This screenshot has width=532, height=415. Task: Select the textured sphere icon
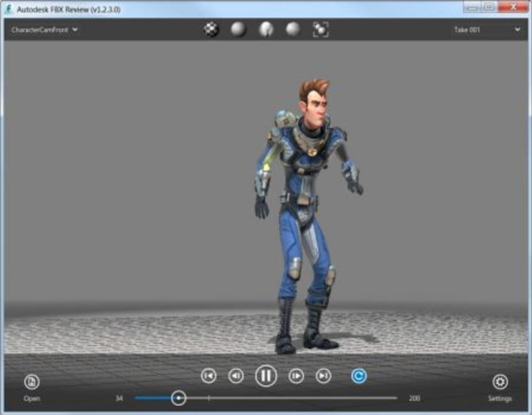[293, 29]
